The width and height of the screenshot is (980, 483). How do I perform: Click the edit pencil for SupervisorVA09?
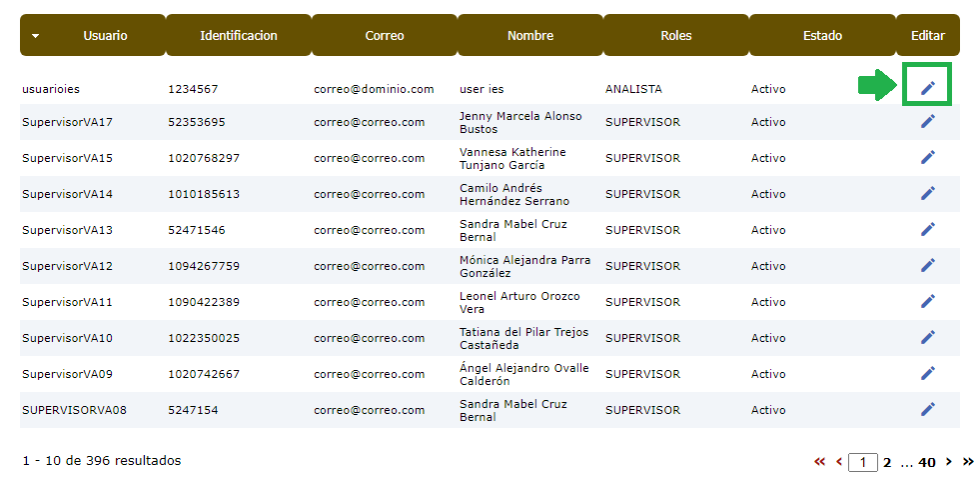coord(927,373)
